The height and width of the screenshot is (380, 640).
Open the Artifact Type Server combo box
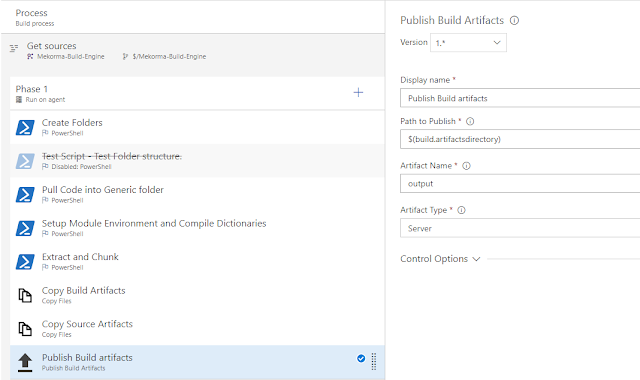[x=520, y=228]
